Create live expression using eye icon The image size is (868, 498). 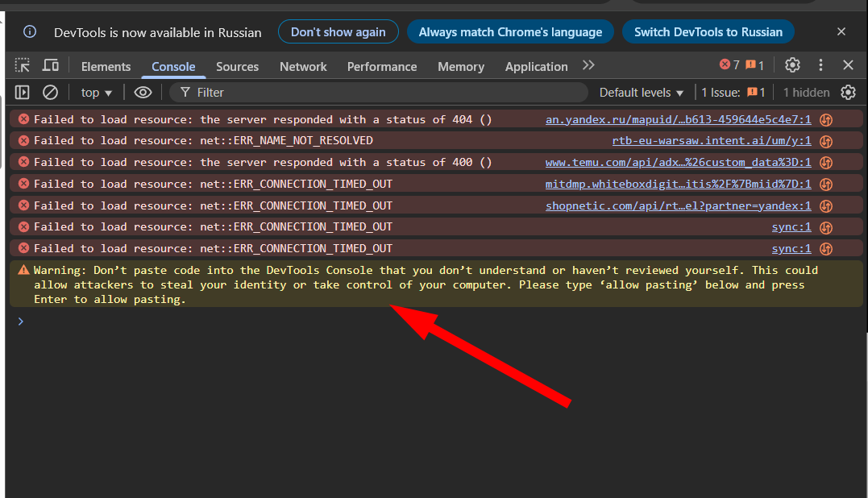[x=143, y=93]
